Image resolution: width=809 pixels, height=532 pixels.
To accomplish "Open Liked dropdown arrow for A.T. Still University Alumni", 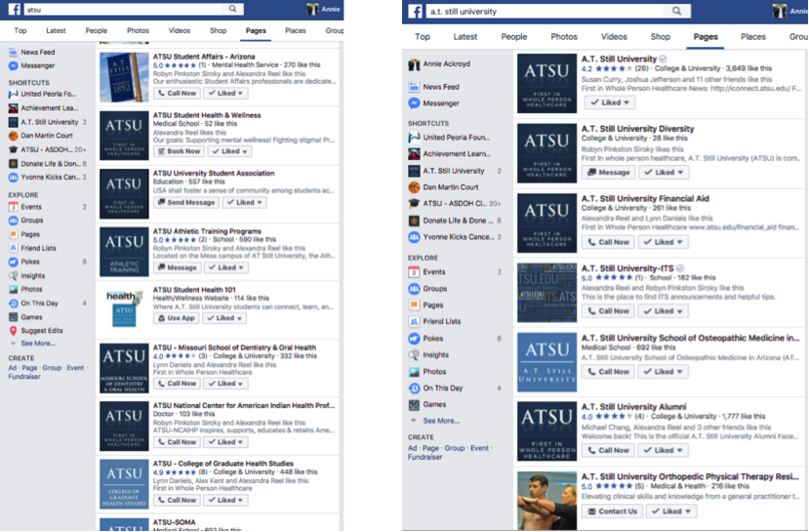I will [x=681, y=450].
